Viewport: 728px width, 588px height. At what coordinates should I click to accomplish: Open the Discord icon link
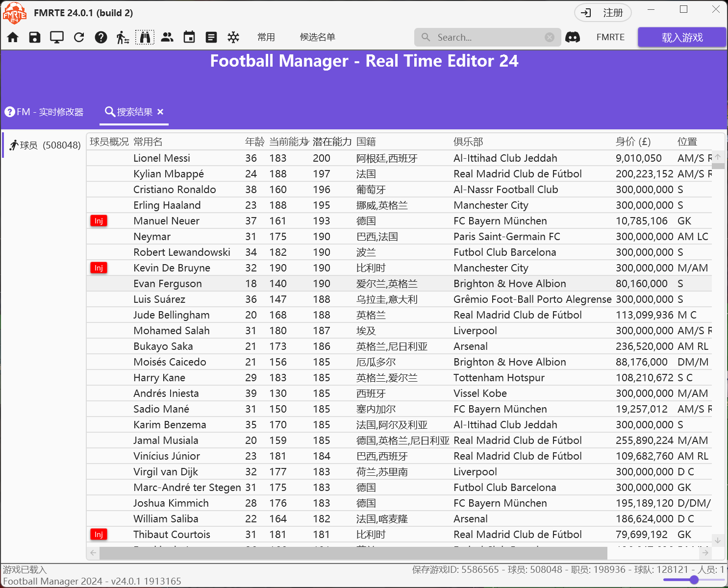573,37
